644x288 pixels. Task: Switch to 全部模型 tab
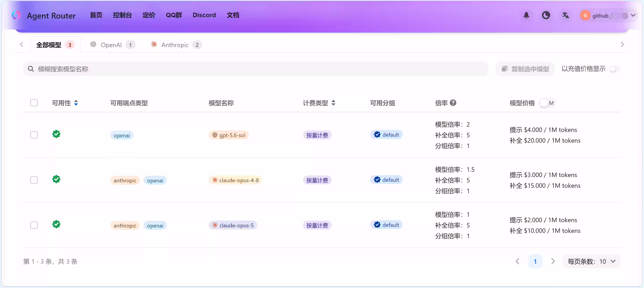[55, 45]
